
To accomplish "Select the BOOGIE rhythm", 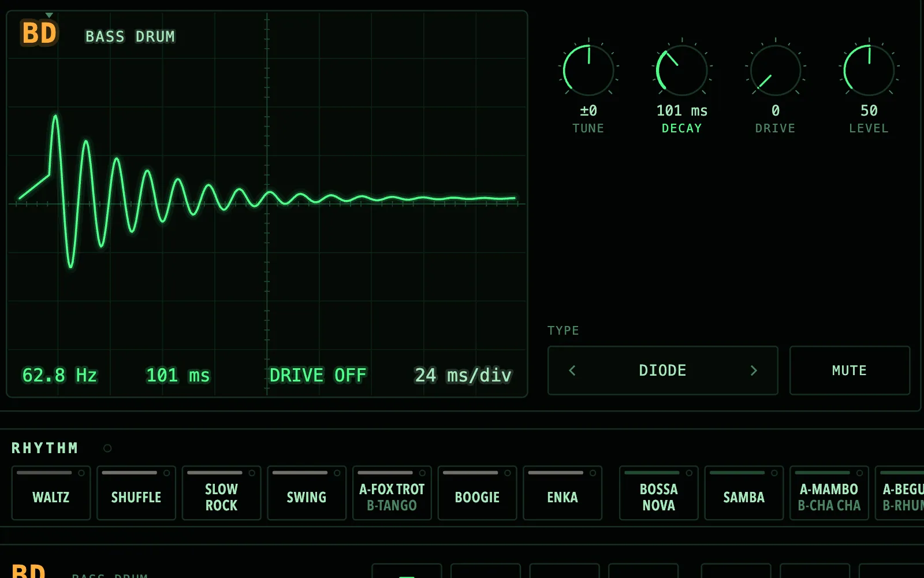I will 477,493.
